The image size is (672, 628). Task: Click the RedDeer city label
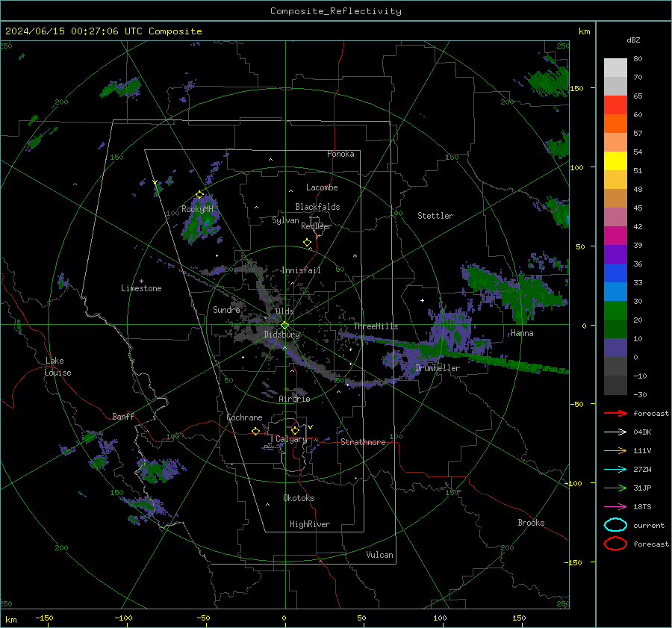[x=317, y=226]
